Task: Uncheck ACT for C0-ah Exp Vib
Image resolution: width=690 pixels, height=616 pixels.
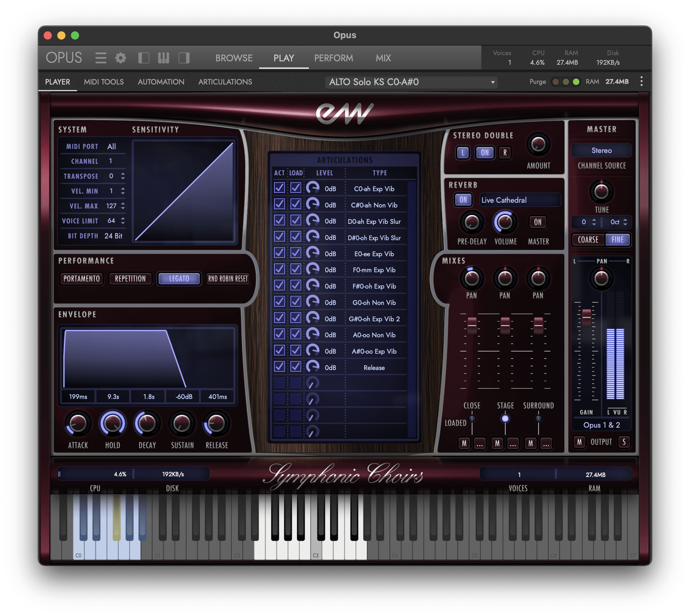Action: point(280,188)
